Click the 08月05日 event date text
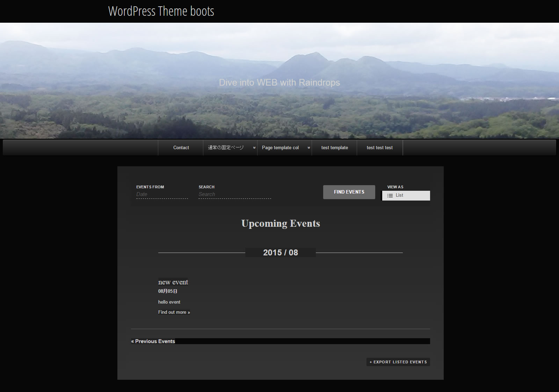The height and width of the screenshot is (392, 559). [x=168, y=291]
